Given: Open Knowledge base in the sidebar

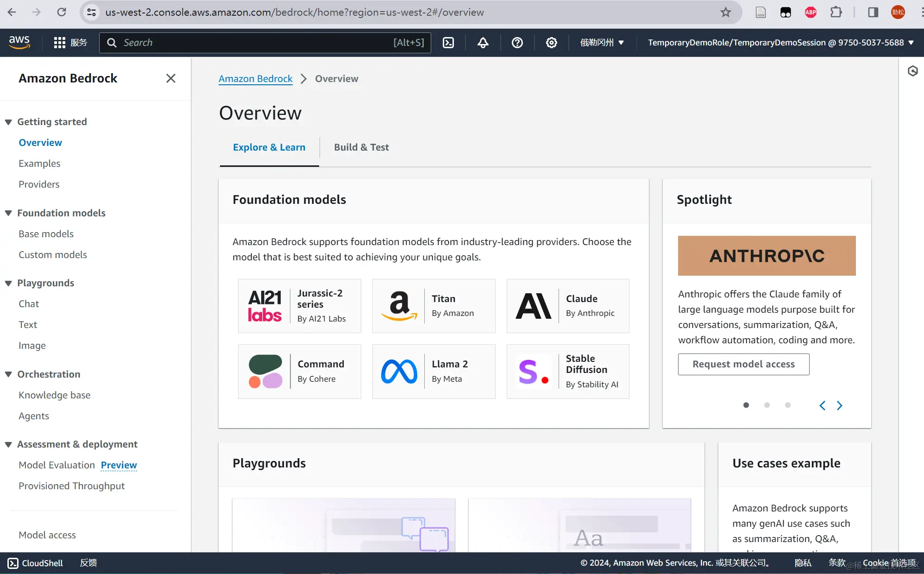Looking at the screenshot, I should click(x=54, y=395).
